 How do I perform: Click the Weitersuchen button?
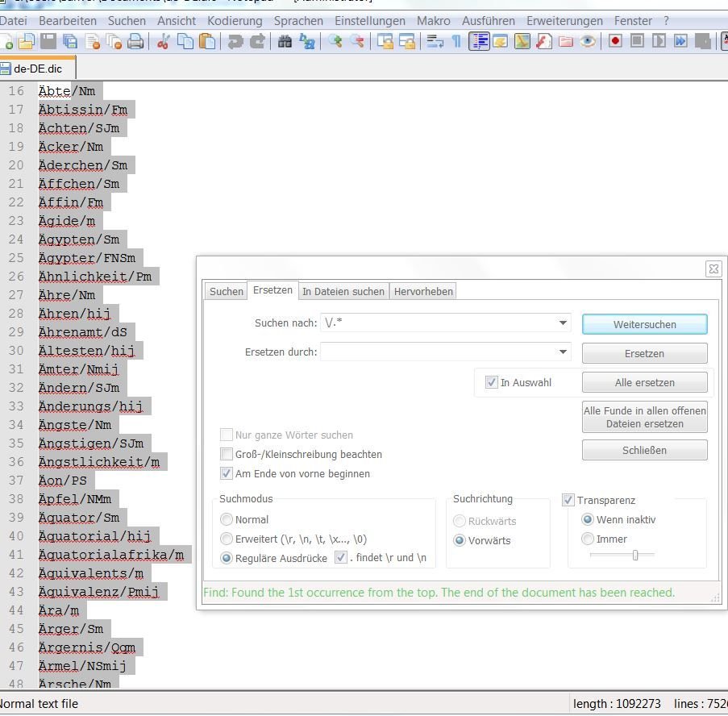644,324
